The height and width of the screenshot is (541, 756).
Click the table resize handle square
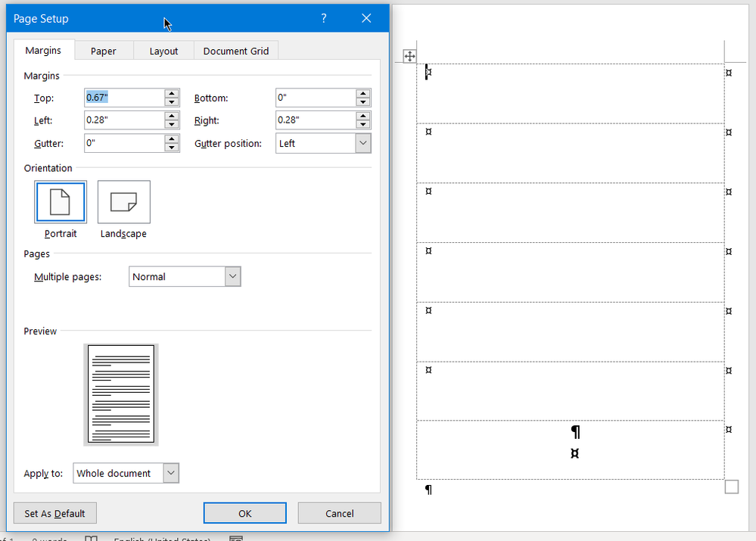tap(732, 487)
